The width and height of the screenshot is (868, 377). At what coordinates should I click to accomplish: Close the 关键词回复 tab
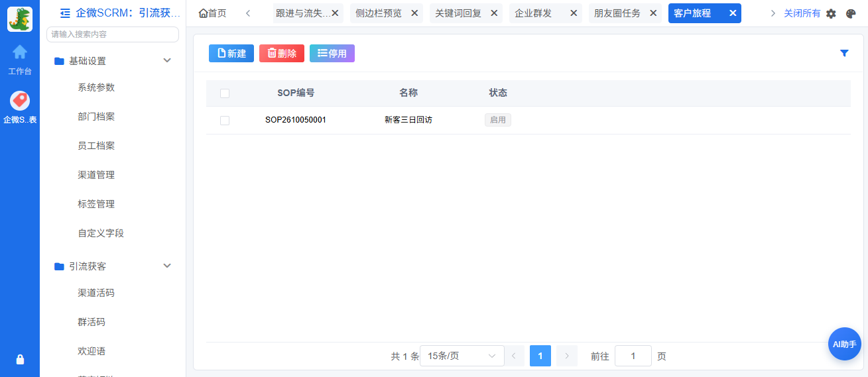click(x=494, y=13)
